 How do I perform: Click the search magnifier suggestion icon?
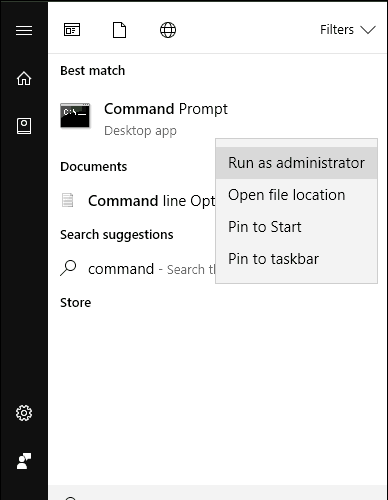coord(68,268)
